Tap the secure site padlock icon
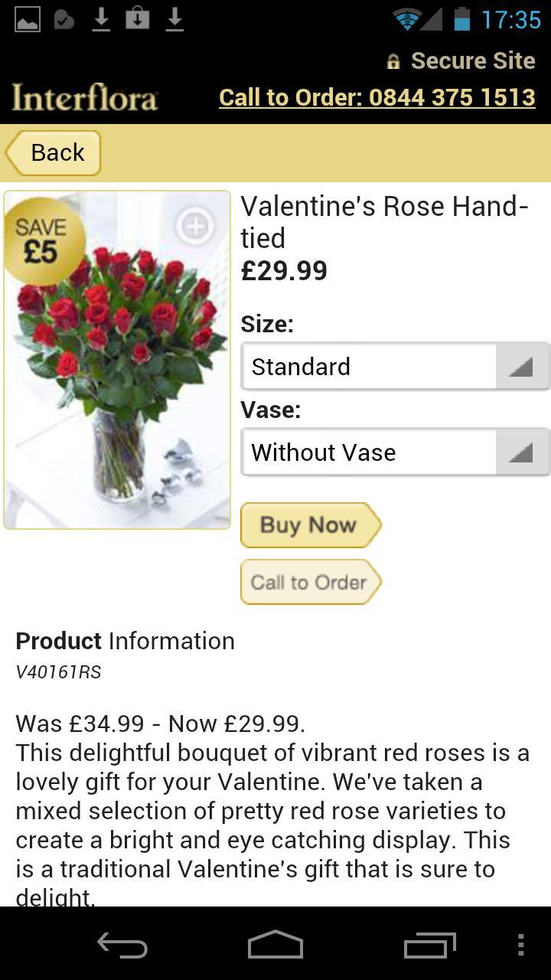The image size is (551, 980). [x=394, y=60]
